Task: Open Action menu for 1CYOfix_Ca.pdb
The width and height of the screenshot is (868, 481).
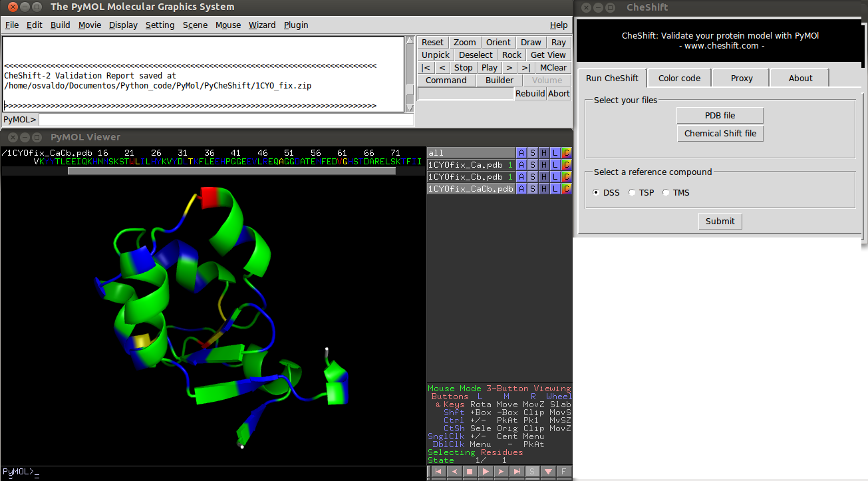Action: click(521, 165)
